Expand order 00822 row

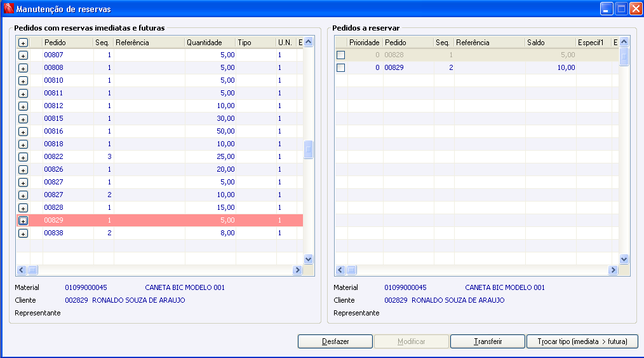[x=23, y=158]
